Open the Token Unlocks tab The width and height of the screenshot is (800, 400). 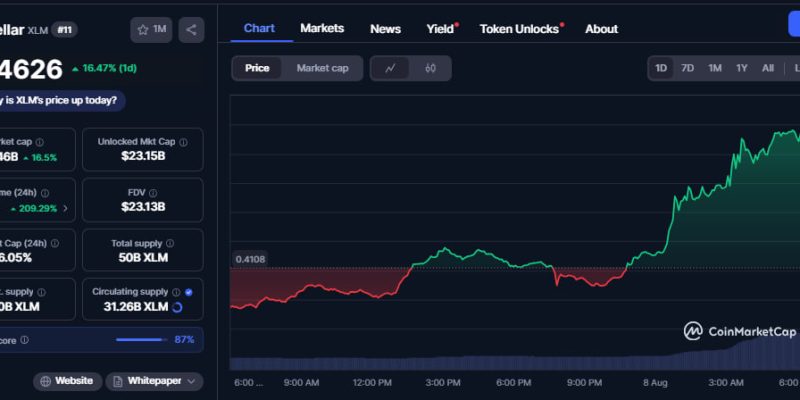click(519, 29)
